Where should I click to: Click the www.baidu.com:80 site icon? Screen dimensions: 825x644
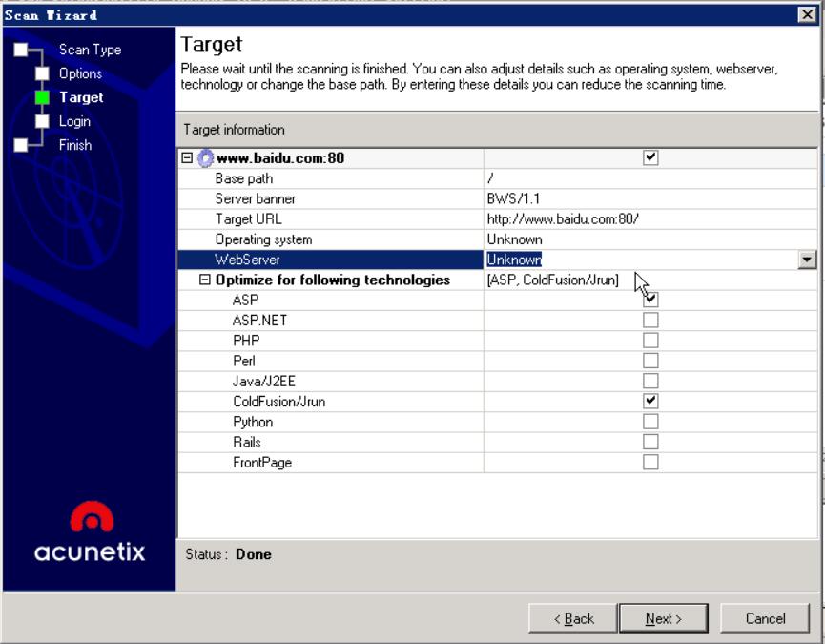(x=205, y=158)
